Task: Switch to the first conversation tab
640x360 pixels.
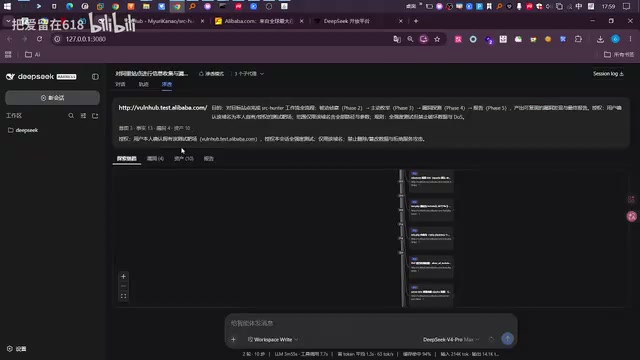Action: tap(120, 84)
